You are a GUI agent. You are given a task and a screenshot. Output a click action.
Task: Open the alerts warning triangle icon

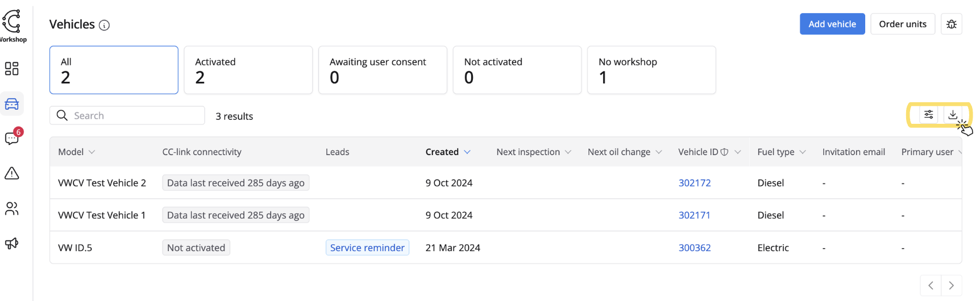coord(11,173)
